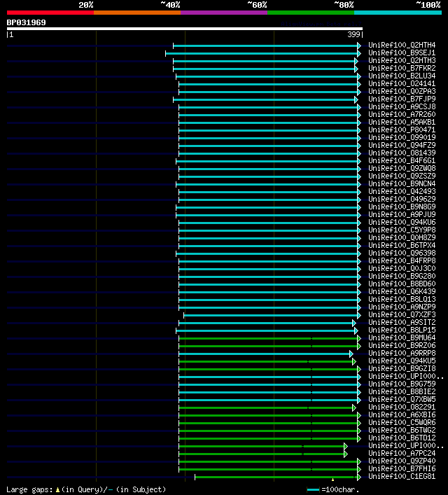Click the purple ~60% identity legend segment

coord(224,13)
